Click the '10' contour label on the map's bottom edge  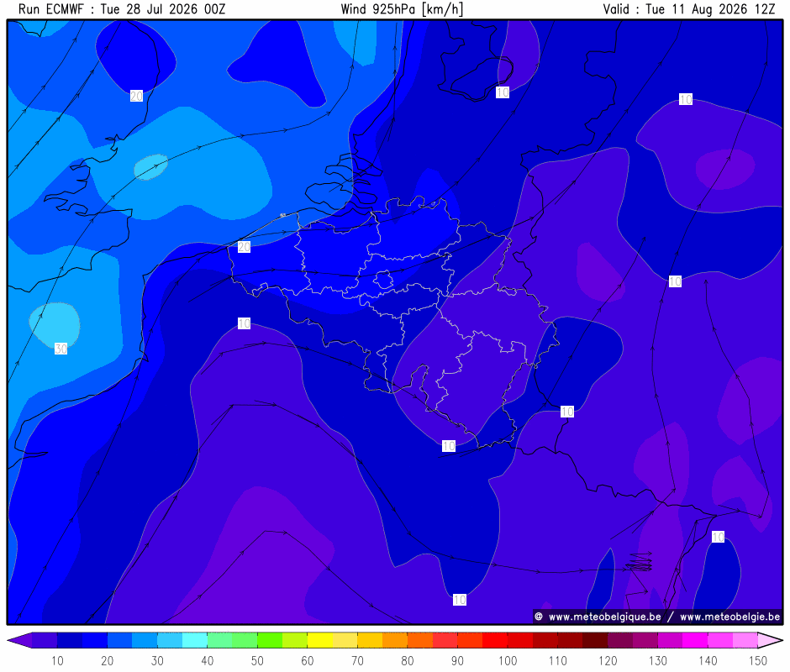[x=460, y=600]
